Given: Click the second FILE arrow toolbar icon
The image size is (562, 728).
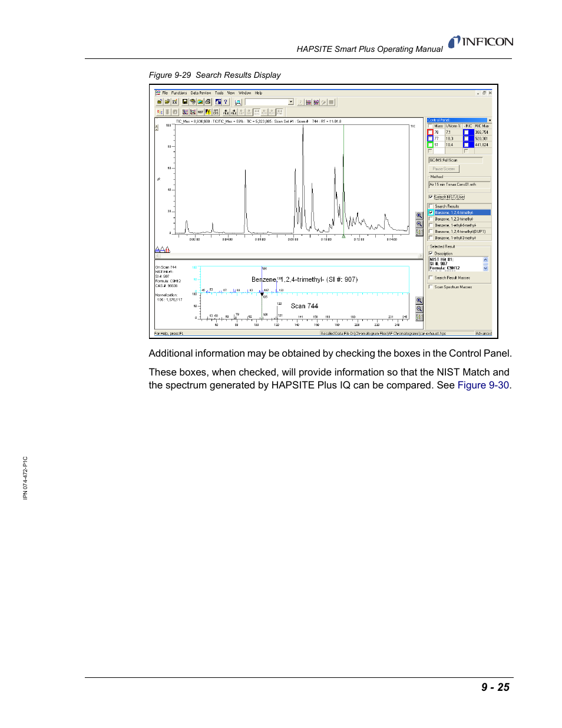Looking at the screenshot, I should (x=233, y=112).
